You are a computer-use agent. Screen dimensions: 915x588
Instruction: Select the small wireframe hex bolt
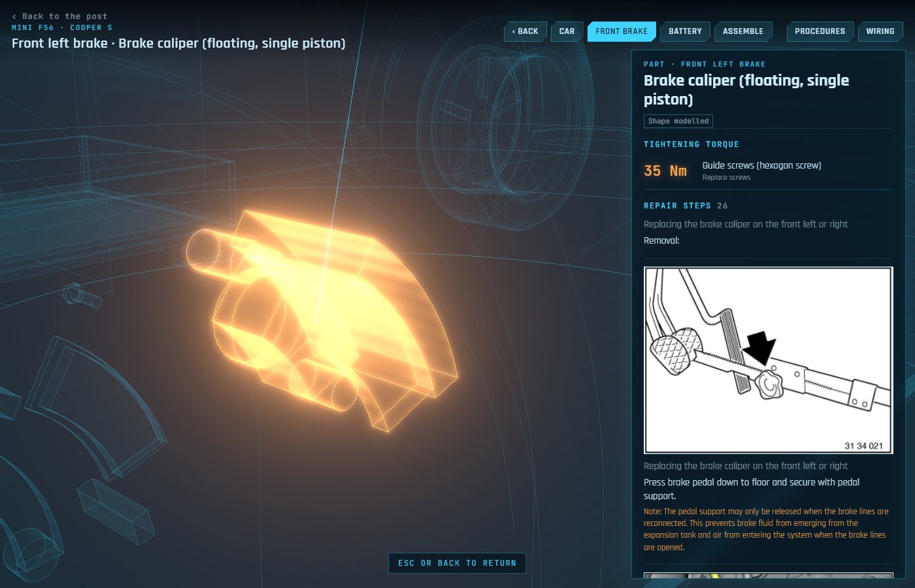point(82,295)
